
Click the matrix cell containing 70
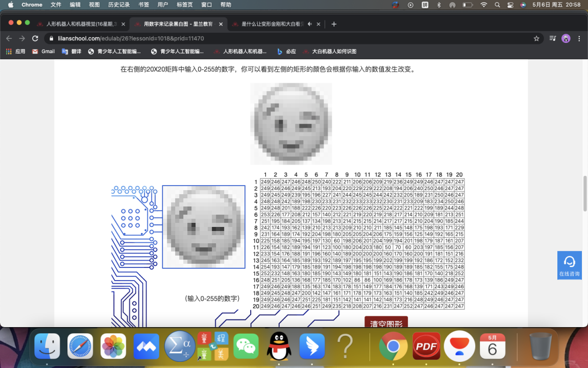(x=398, y=247)
